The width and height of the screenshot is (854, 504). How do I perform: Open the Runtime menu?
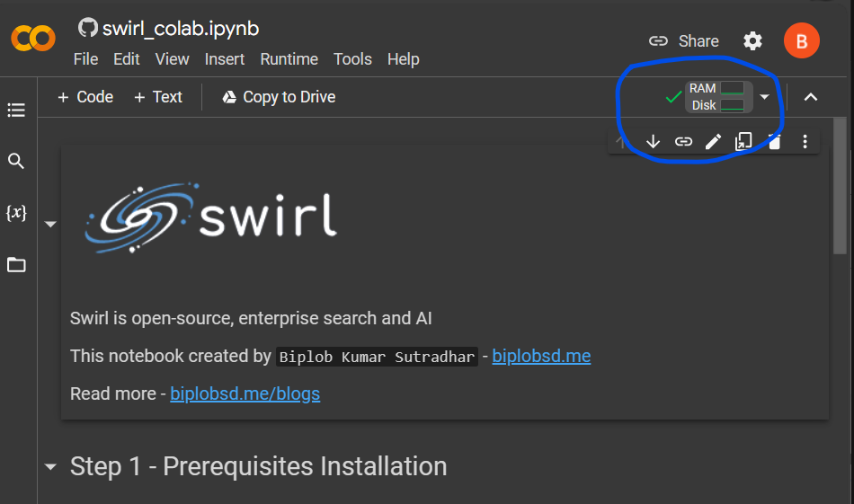[289, 58]
